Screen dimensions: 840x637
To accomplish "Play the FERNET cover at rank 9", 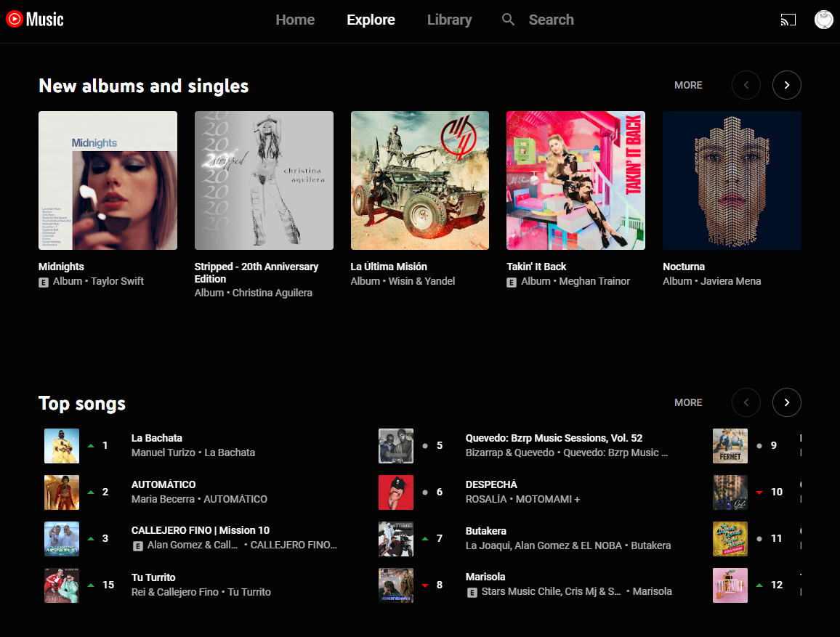I will pos(730,446).
